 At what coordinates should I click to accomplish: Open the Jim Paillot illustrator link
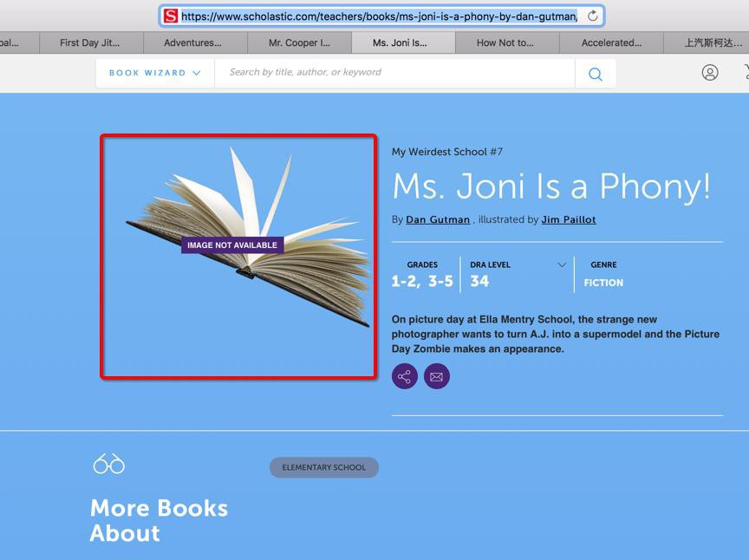(x=569, y=220)
